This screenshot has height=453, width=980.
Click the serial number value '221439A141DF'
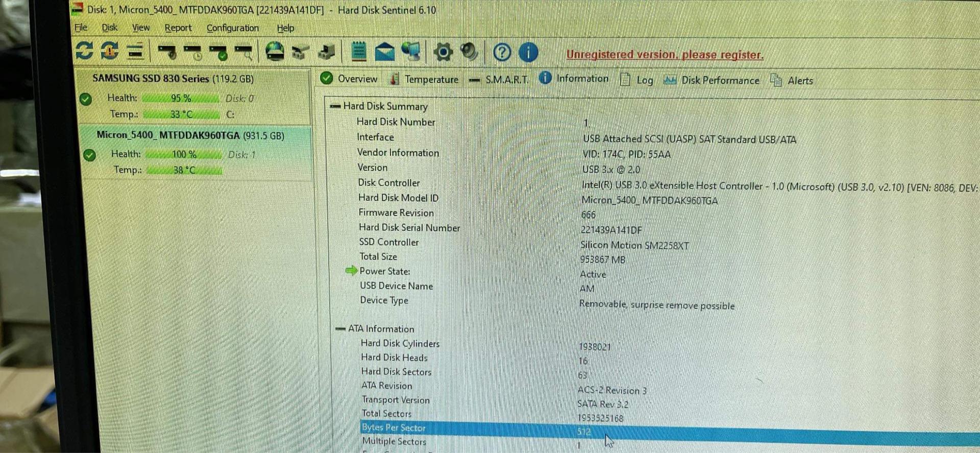click(x=611, y=230)
